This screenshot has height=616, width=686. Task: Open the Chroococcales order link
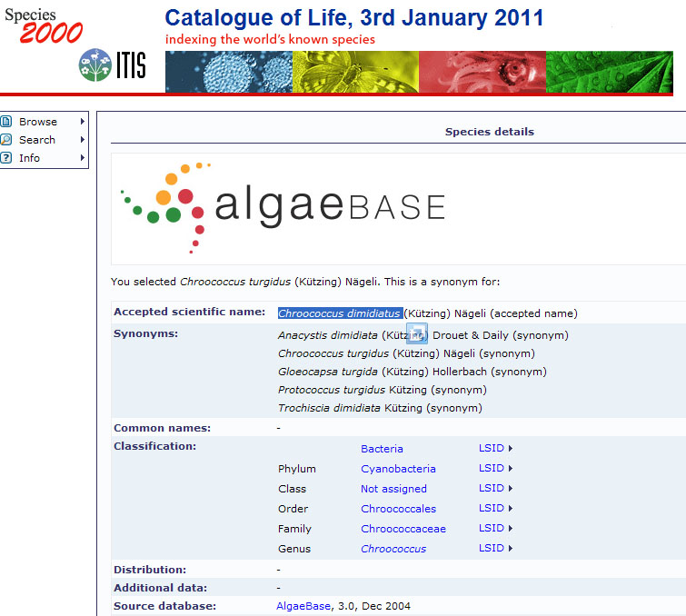pyautogui.click(x=398, y=509)
